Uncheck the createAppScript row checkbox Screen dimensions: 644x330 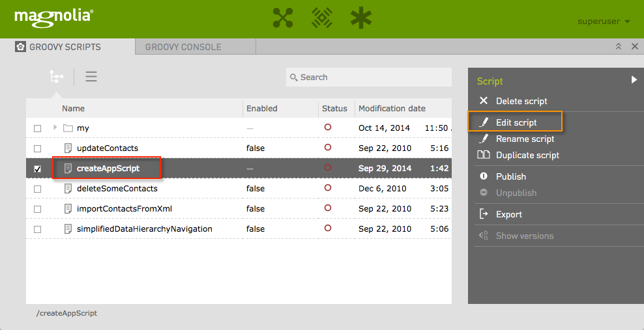pos(37,169)
